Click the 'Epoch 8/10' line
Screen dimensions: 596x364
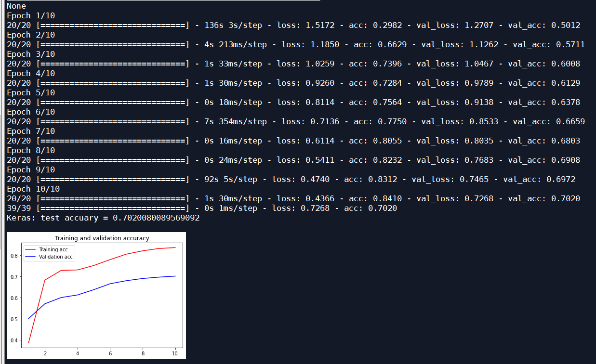[x=31, y=150]
